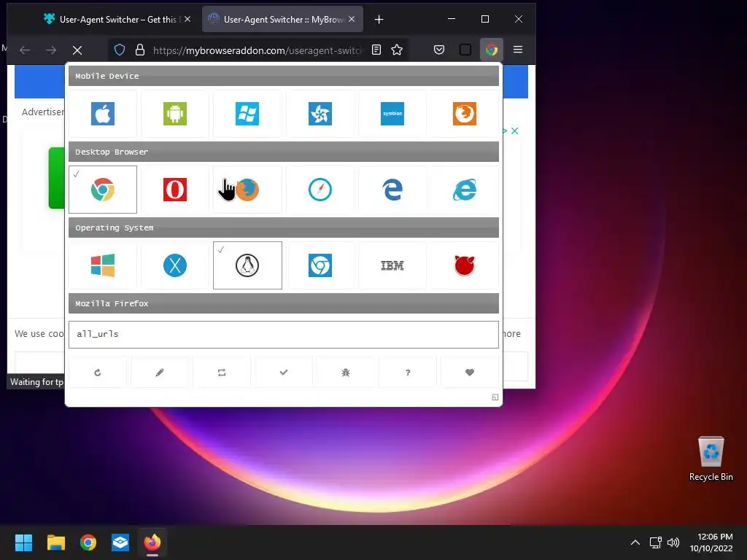Select the orange Firefox OS mobile icon
747x560 pixels.
[x=465, y=114]
